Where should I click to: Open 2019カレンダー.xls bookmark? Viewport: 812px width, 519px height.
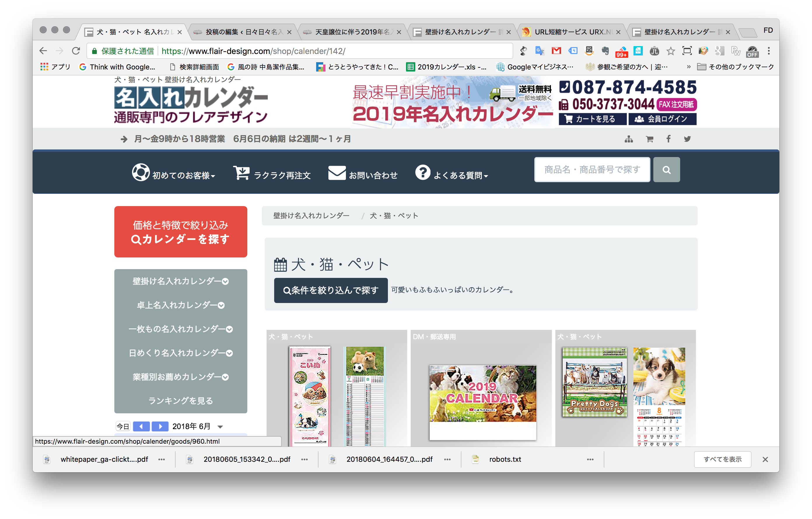click(x=446, y=67)
